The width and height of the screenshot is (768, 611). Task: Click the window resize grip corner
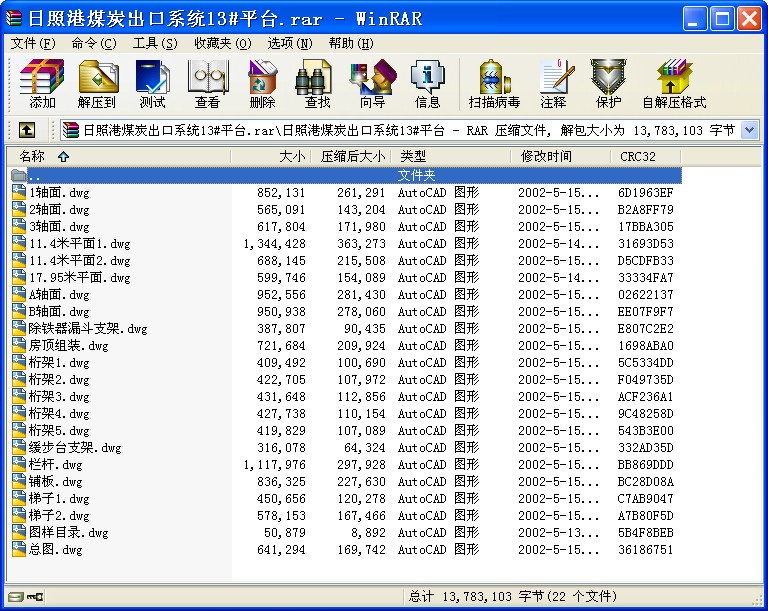tap(757, 600)
